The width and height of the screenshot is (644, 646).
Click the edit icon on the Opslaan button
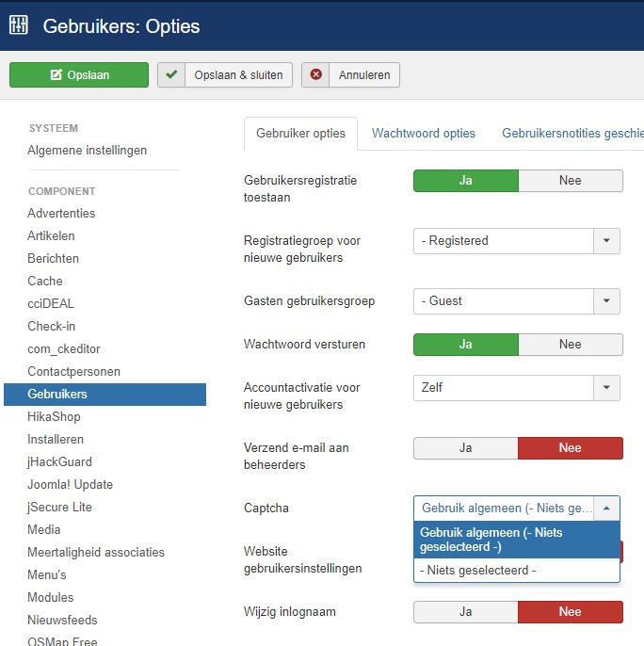coord(56,75)
